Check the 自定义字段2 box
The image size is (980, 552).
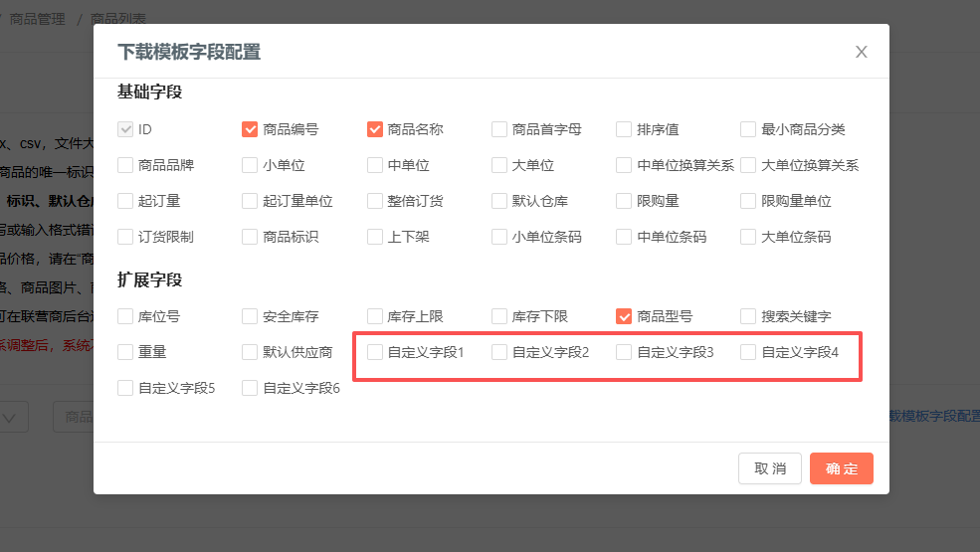(x=498, y=352)
